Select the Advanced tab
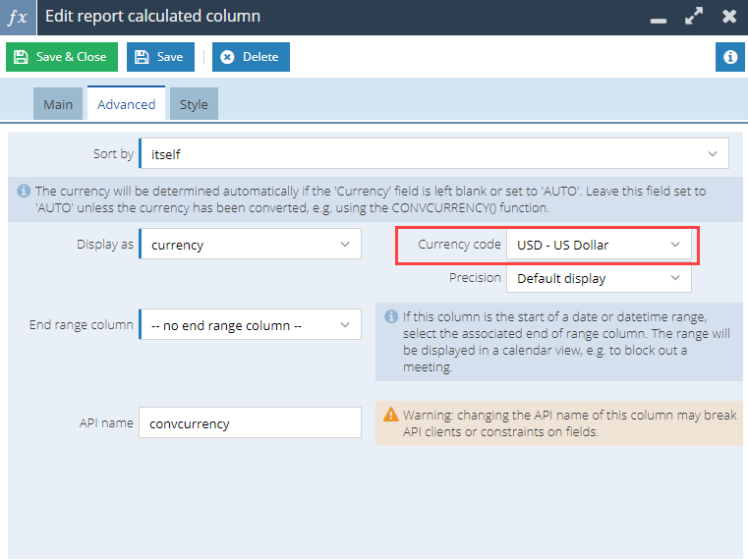The height and width of the screenshot is (560, 748). [x=127, y=103]
